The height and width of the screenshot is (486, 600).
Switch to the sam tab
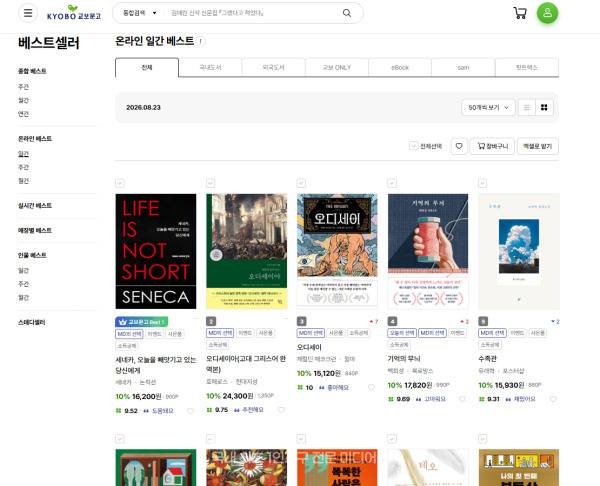(463, 67)
